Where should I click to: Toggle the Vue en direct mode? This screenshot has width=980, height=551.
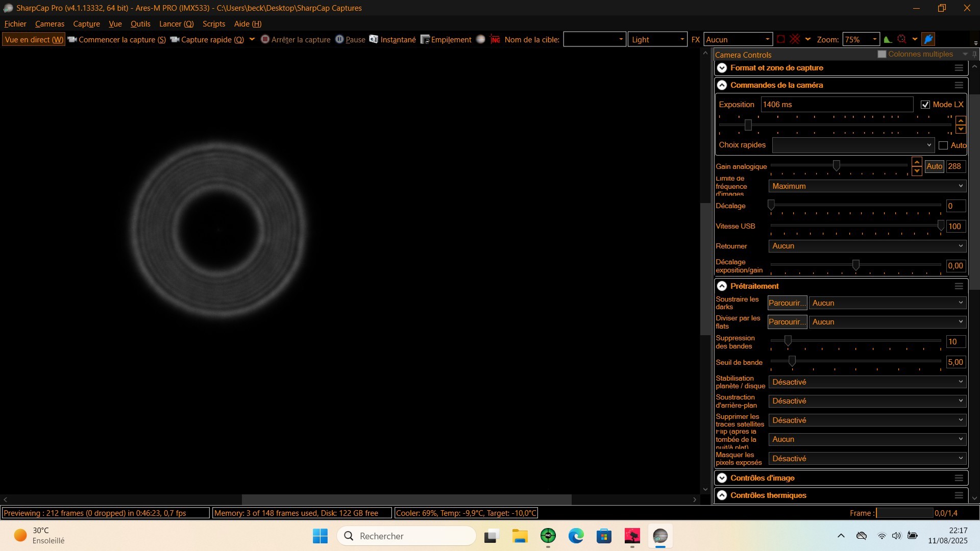(x=34, y=39)
